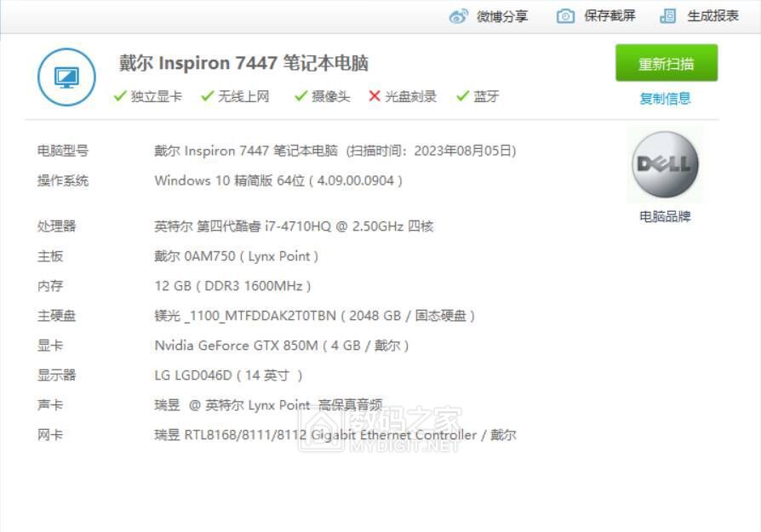Open 微博分享 text link
Image resolution: width=761 pixels, height=532 pixels.
(x=502, y=16)
